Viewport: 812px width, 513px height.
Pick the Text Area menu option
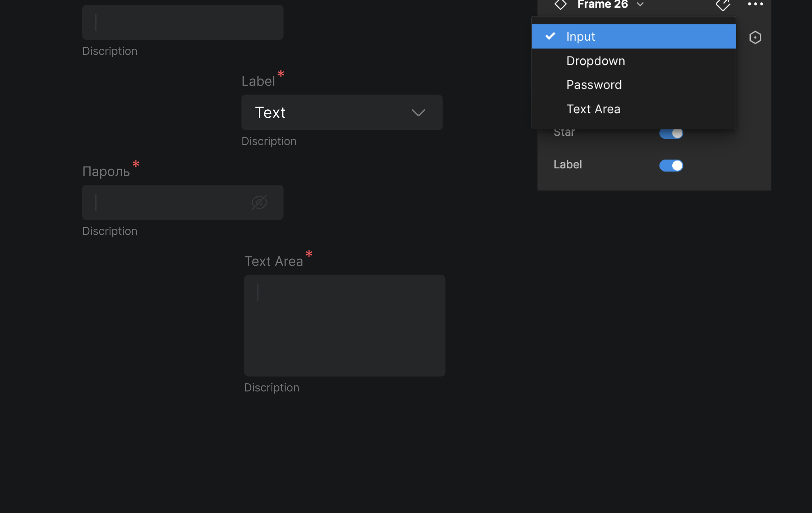point(593,109)
